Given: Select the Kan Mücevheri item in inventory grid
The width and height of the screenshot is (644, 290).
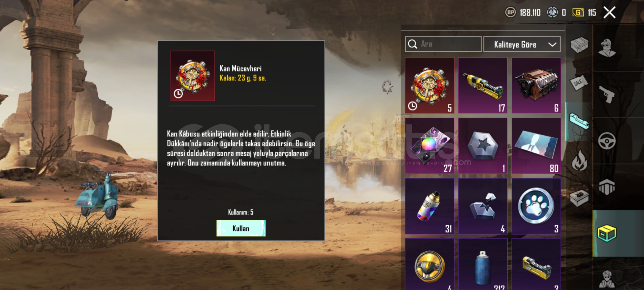Looking at the screenshot, I should point(429,85).
